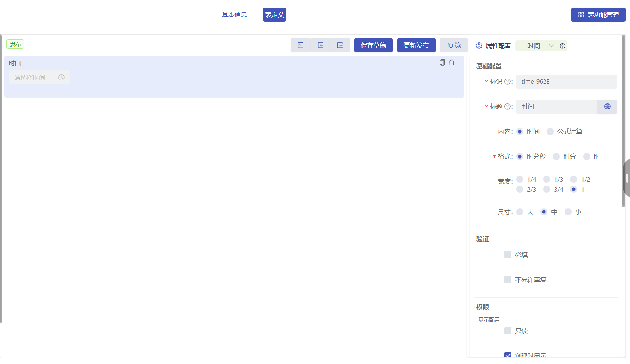Click the 更新发布 button
This screenshot has height=364, width=630.
pos(416,45)
